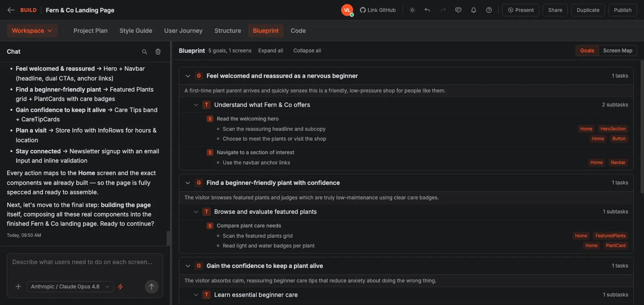Click the Publish button
Viewport: 644px width, 305px height.
pos(623,10)
